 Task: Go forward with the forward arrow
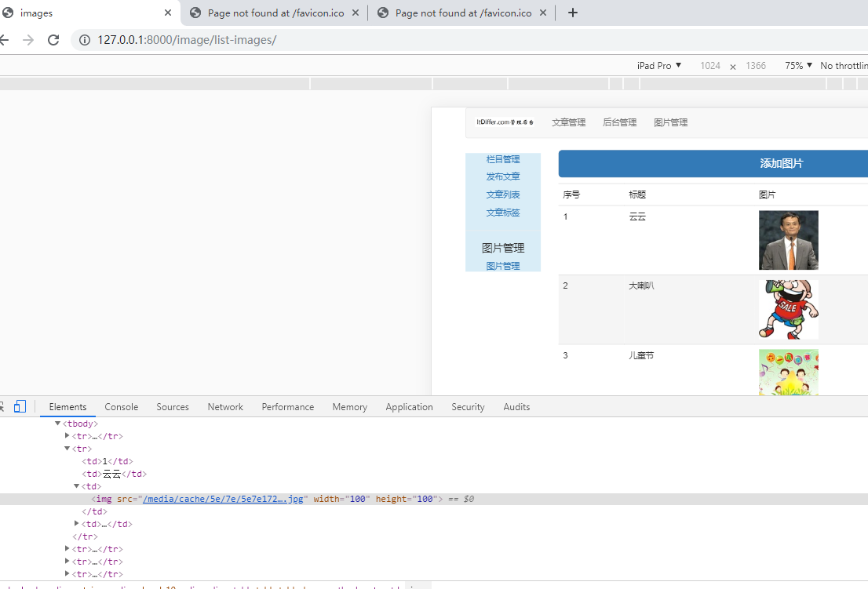click(x=28, y=40)
